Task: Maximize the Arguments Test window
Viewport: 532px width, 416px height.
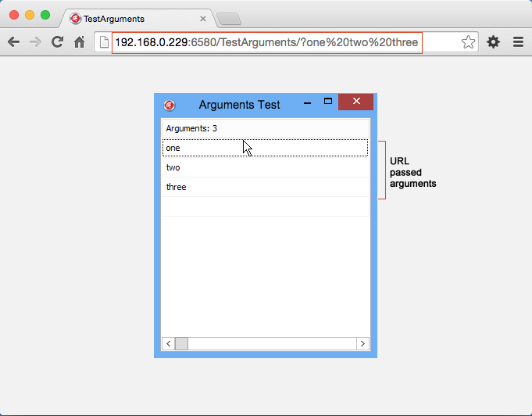Action: point(328,102)
